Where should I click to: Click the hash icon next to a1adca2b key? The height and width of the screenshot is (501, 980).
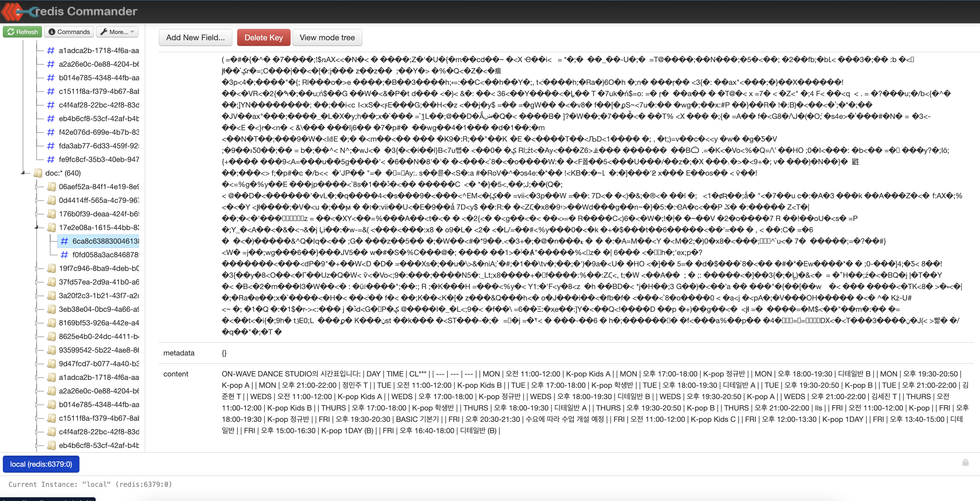(53, 50)
